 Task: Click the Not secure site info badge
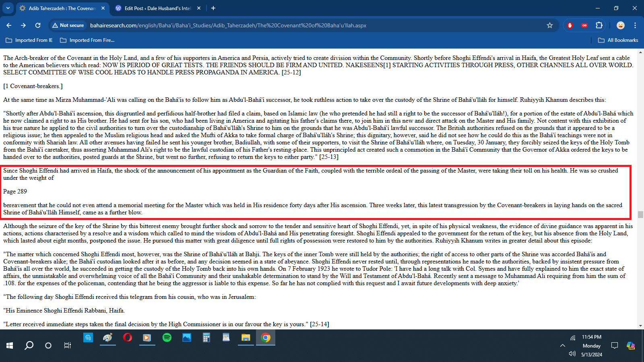pos(68,25)
